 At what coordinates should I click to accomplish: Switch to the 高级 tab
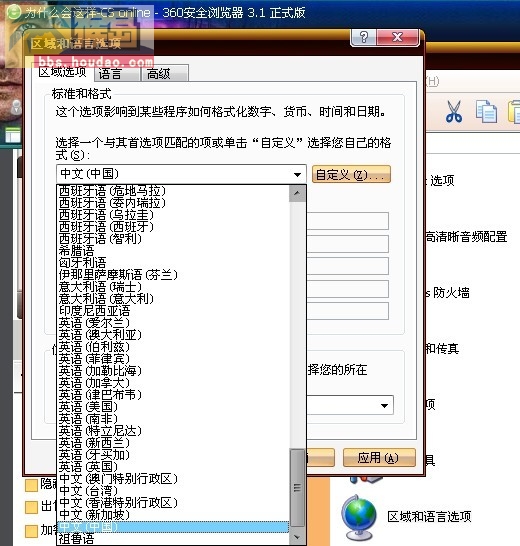coord(164,74)
